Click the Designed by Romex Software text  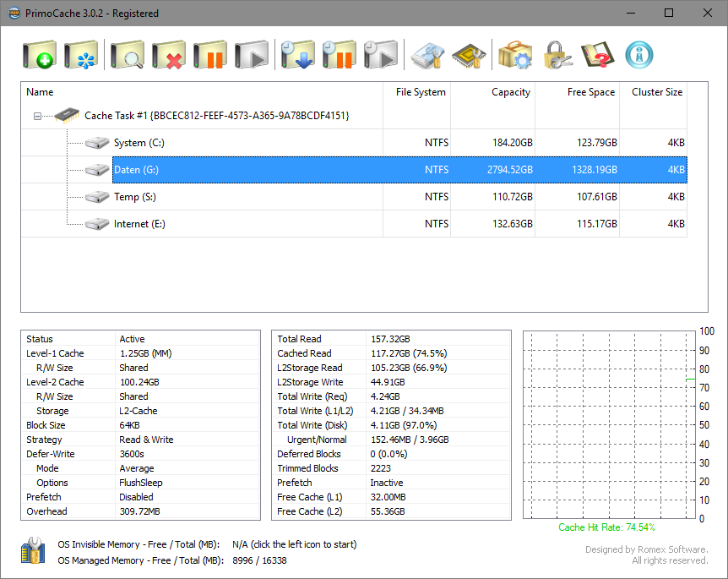(x=647, y=549)
